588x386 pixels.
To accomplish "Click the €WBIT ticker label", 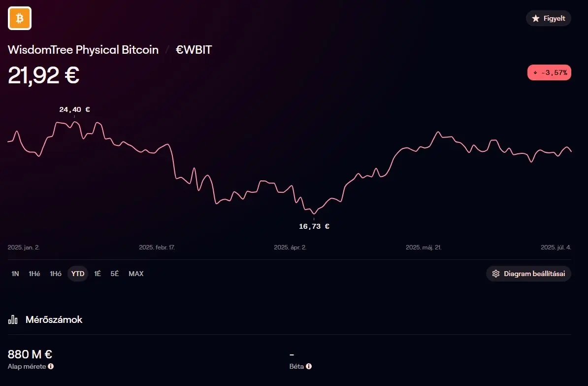I will click(x=194, y=50).
